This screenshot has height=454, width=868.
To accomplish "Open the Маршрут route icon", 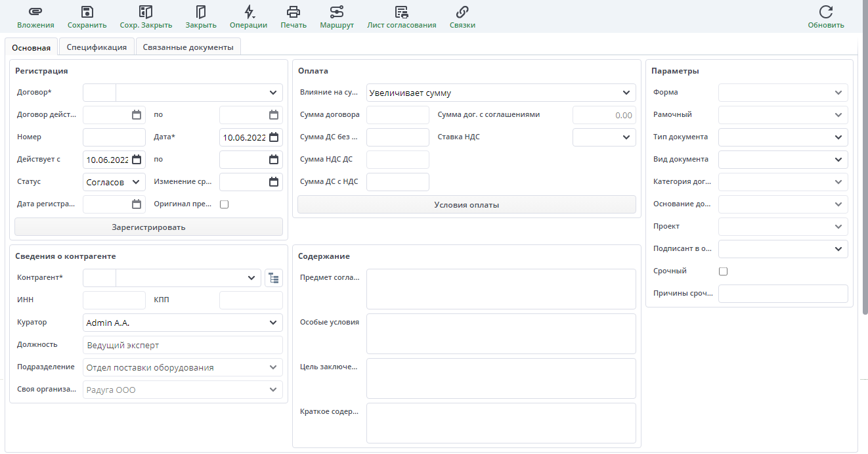I will pyautogui.click(x=337, y=12).
